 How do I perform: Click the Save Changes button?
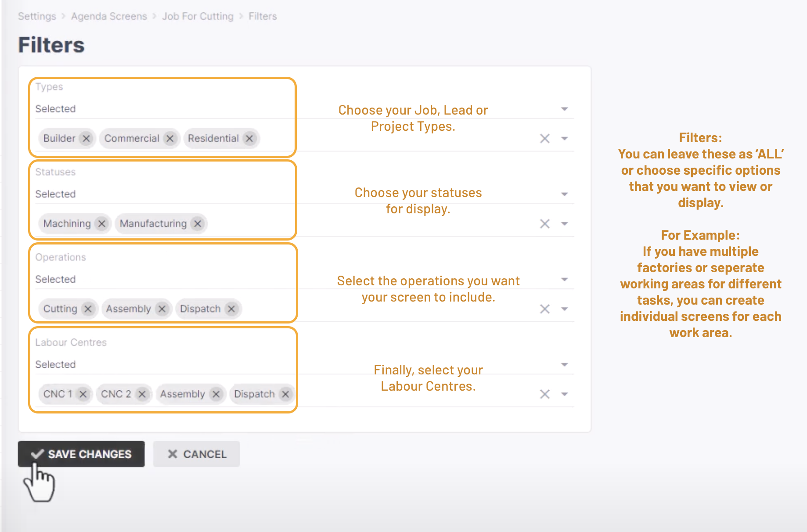81,454
